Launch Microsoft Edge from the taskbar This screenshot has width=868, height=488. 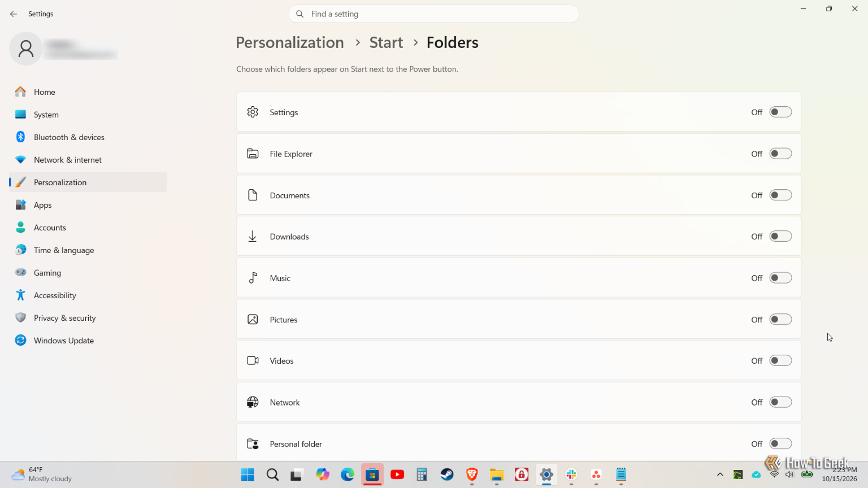click(x=348, y=474)
